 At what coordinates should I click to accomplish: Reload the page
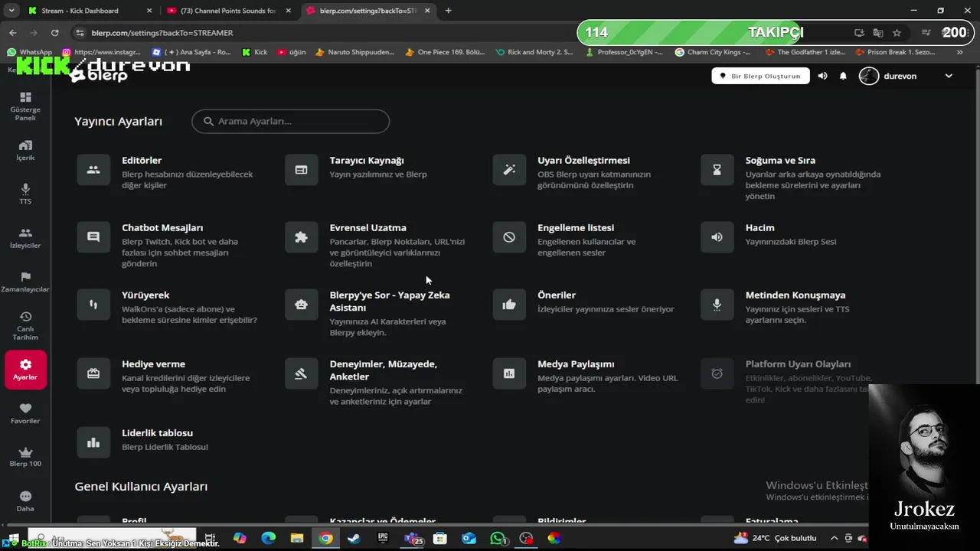54,33
